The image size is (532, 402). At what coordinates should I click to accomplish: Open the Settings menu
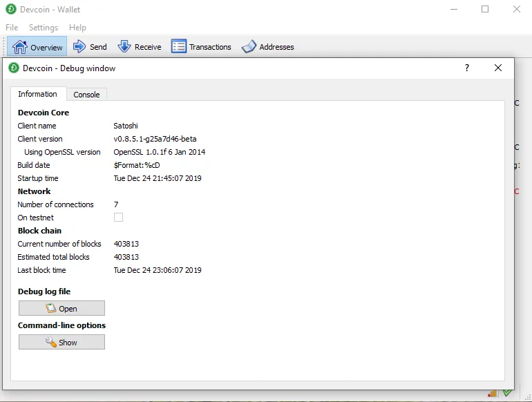[44, 28]
